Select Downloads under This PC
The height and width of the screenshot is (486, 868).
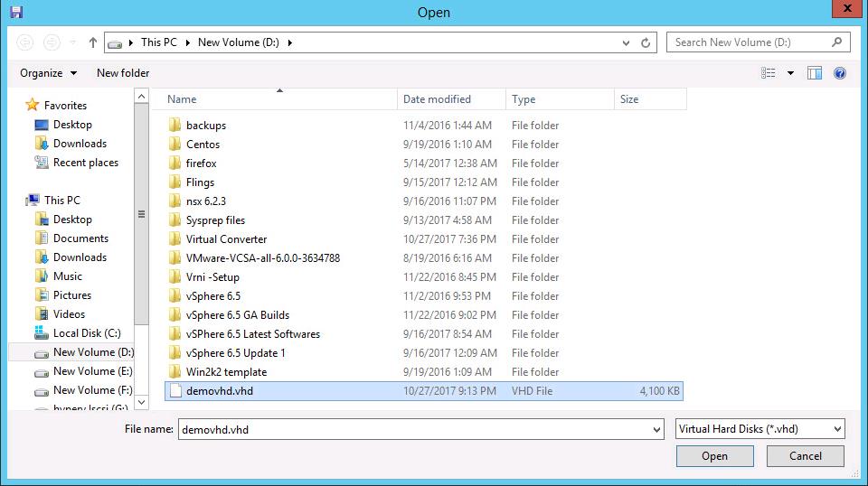pos(80,257)
